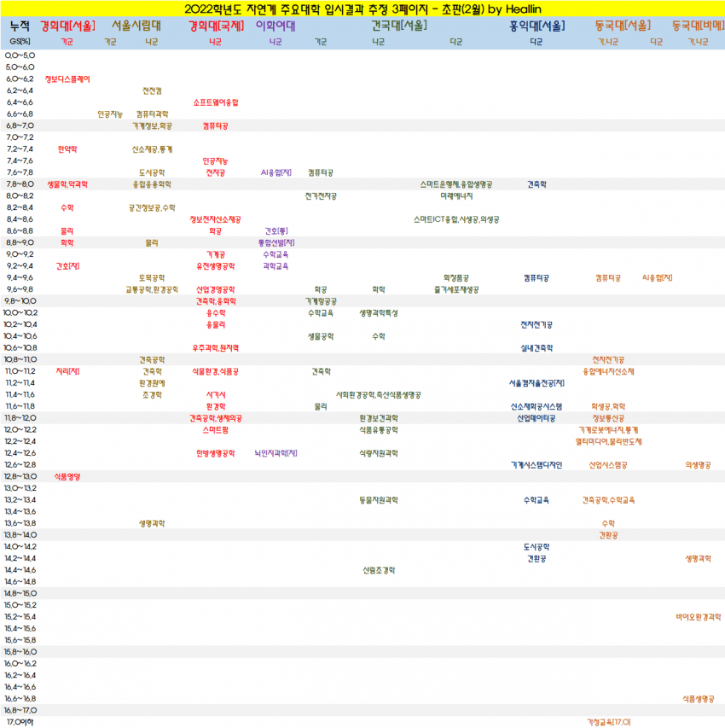Click the yellow title banner at top
This screenshot has width=725, height=728.
(x=362, y=9)
